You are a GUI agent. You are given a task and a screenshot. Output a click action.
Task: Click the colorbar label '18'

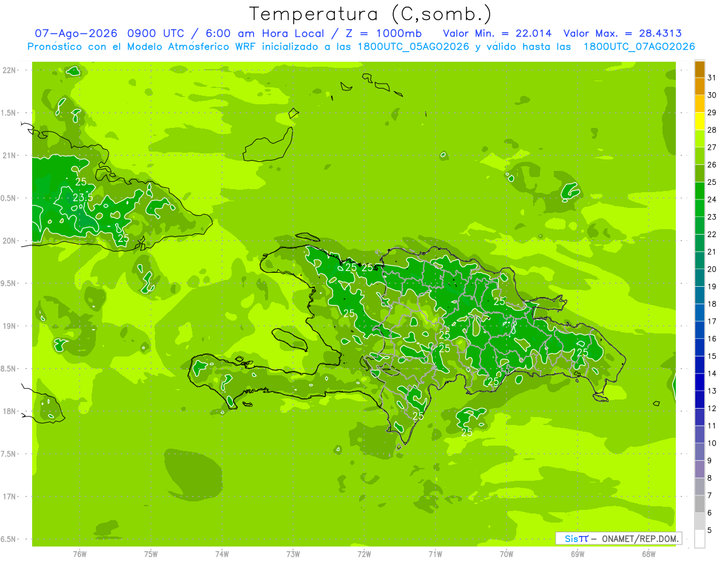click(712, 304)
